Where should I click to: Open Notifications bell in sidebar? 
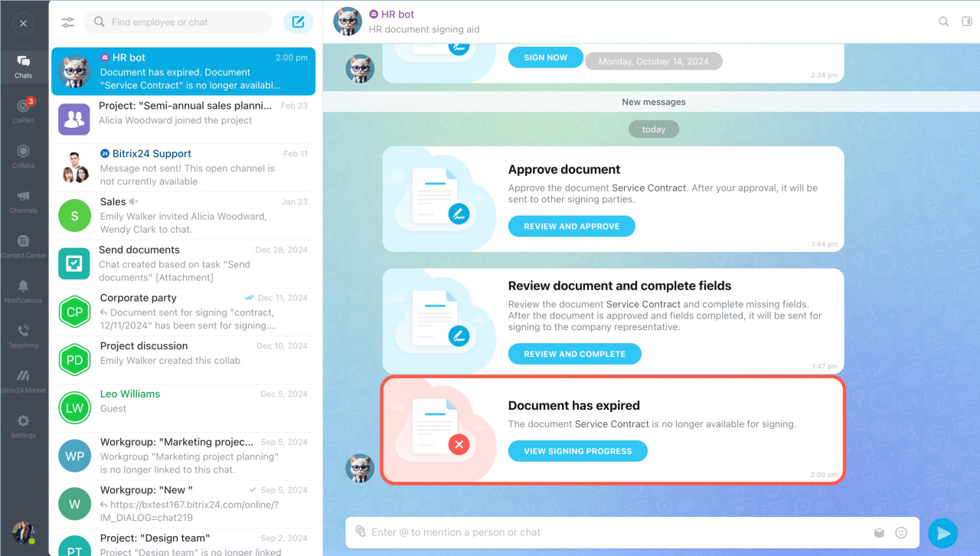tap(24, 291)
